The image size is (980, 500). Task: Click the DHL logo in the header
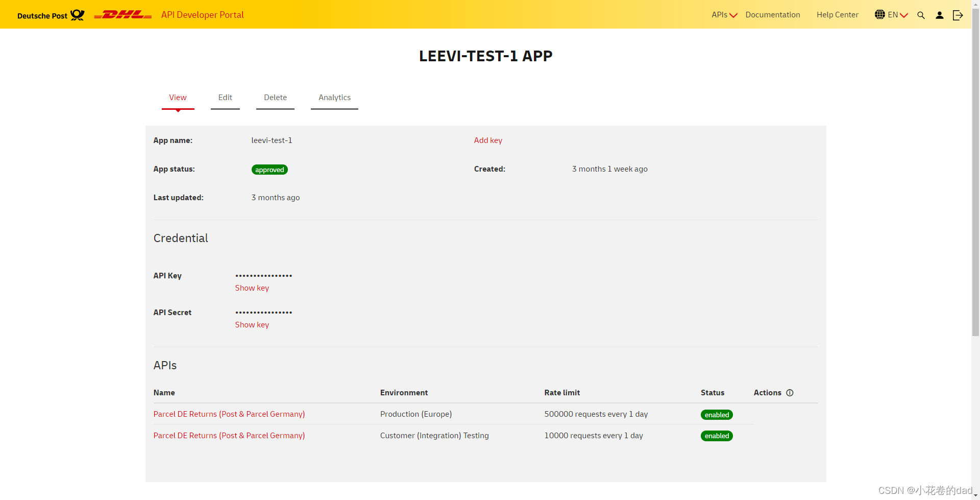[122, 14]
